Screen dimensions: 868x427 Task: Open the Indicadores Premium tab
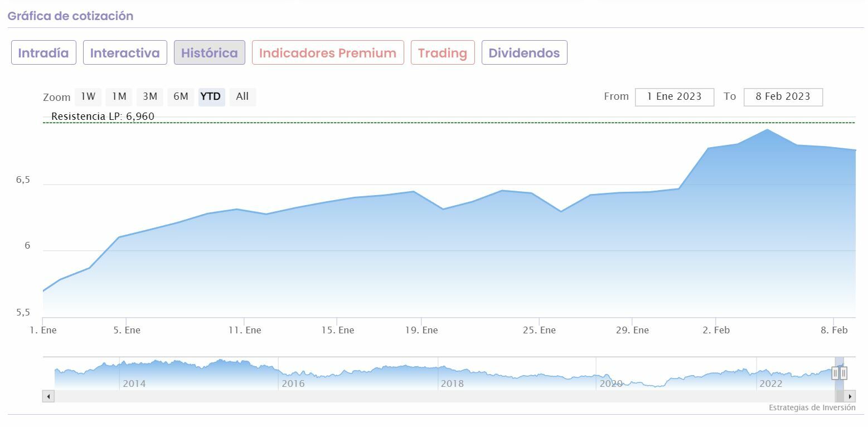pos(328,53)
